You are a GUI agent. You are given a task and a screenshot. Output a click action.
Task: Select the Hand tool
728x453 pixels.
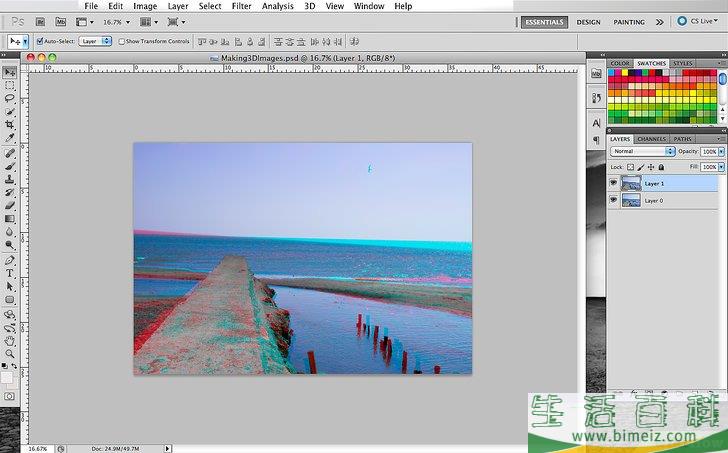pyautogui.click(x=10, y=340)
